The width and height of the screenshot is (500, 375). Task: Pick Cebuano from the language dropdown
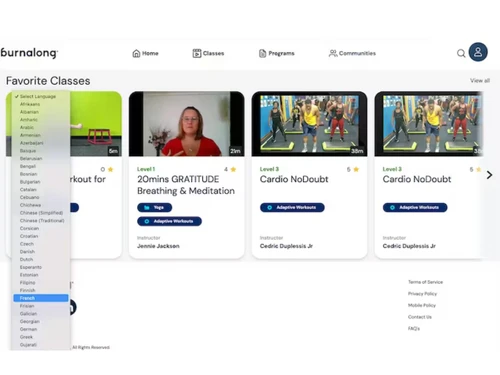point(41,197)
